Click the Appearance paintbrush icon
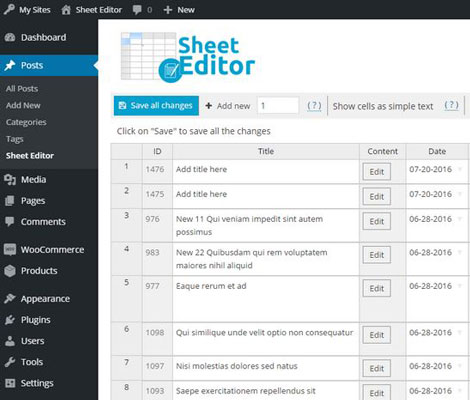Viewport: 470px width, 400px height. pos(10,299)
